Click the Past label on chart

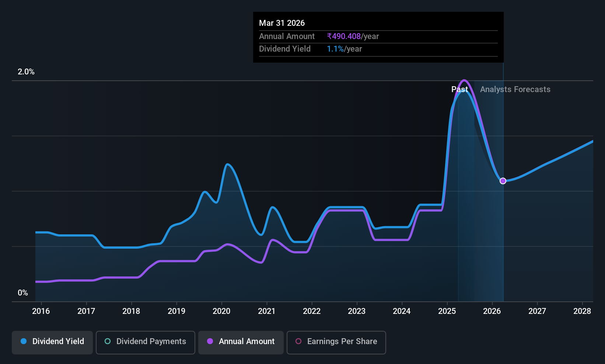[459, 89]
